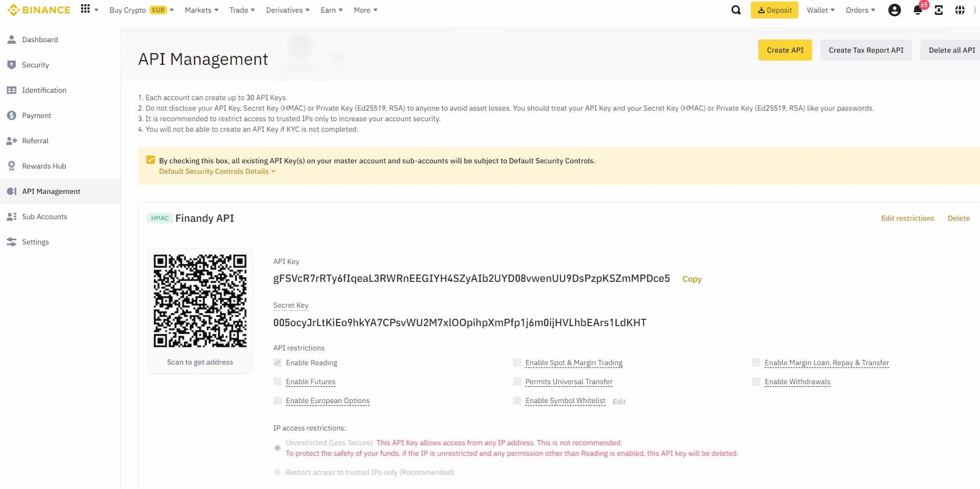Click the Deposit button
This screenshot has width=980, height=489.
[x=774, y=10]
